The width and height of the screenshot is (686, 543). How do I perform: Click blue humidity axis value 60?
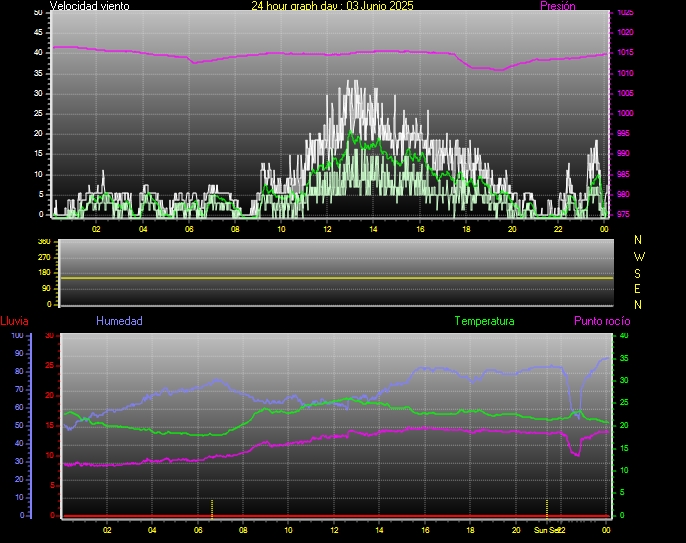(x=19, y=407)
